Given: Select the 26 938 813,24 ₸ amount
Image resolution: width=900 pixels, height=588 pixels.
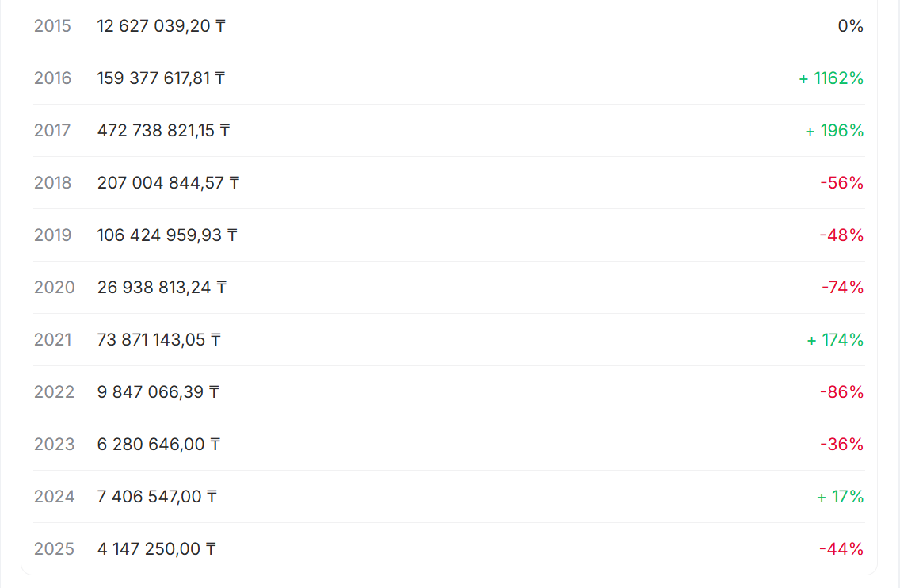Looking at the screenshot, I should (x=162, y=288).
